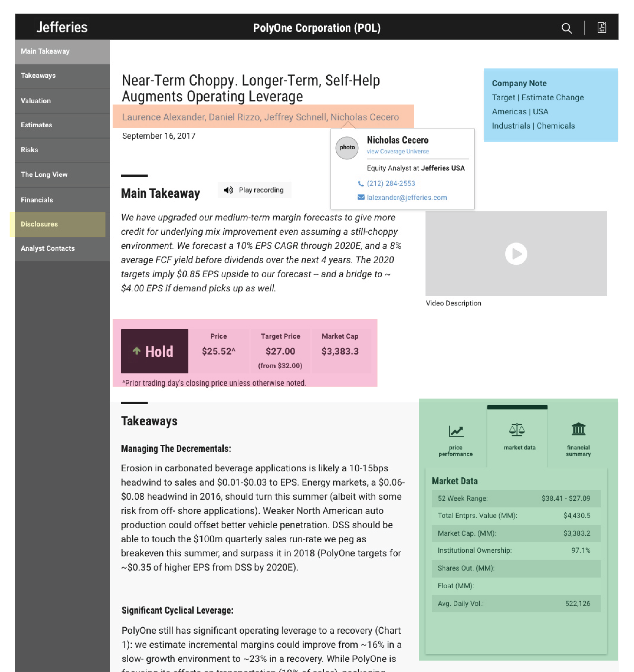Open the search magnifier icon

[566, 28]
